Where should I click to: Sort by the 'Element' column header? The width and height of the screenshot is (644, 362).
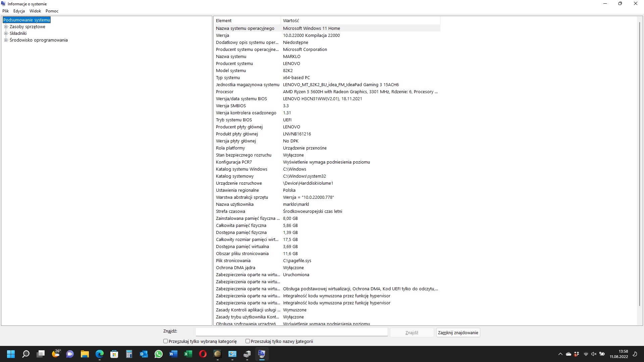[247, 20]
